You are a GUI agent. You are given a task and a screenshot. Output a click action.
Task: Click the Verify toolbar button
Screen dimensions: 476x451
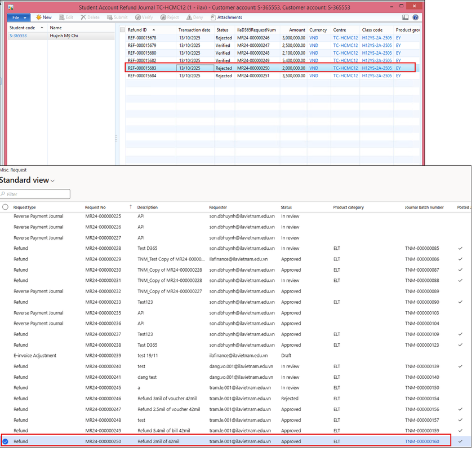coord(144,17)
